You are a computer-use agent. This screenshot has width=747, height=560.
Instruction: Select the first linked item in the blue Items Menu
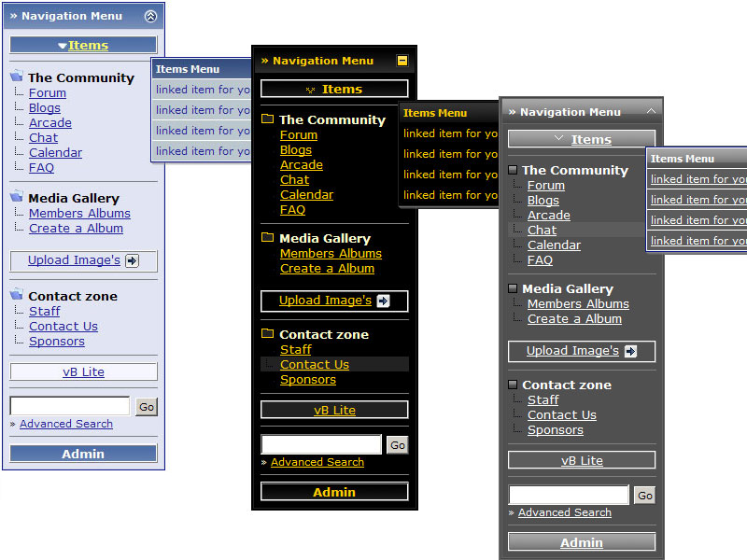(x=203, y=90)
